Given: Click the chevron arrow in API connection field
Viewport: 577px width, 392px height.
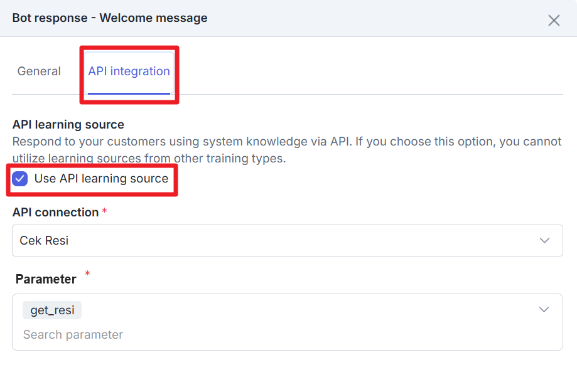Looking at the screenshot, I should (544, 241).
